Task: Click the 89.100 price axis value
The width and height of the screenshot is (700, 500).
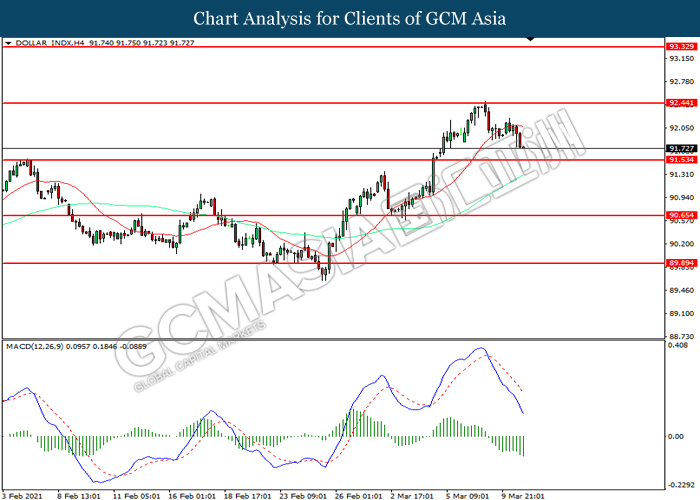Action: pos(681,314)
